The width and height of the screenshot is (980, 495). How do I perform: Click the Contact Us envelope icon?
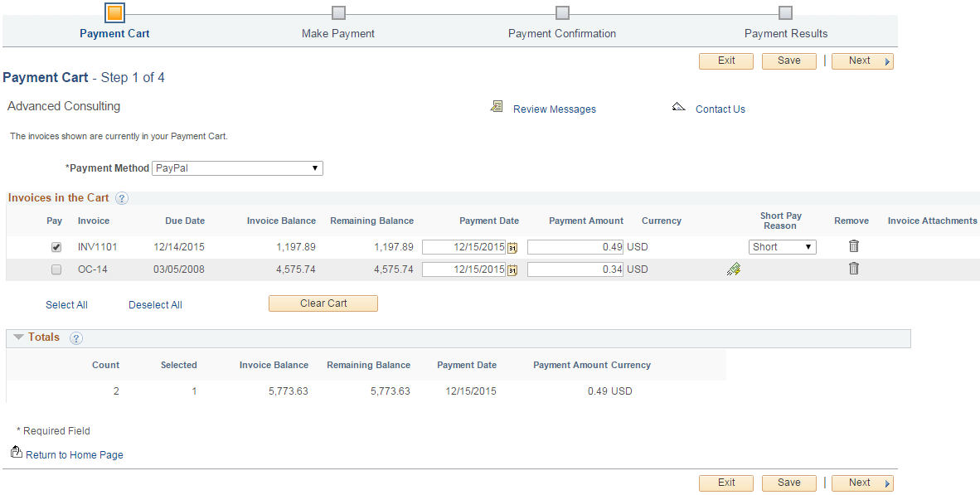point(678,107)
